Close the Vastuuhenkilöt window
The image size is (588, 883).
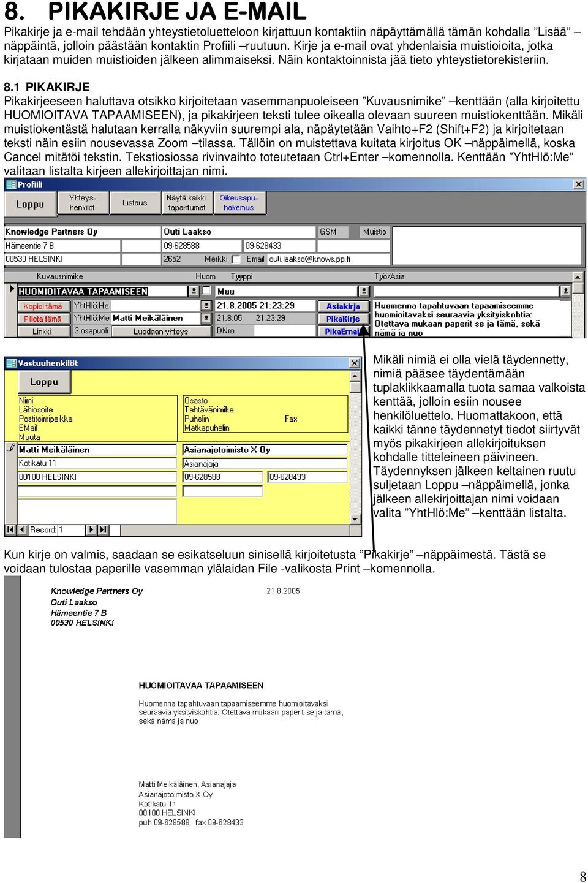(355, 363)
